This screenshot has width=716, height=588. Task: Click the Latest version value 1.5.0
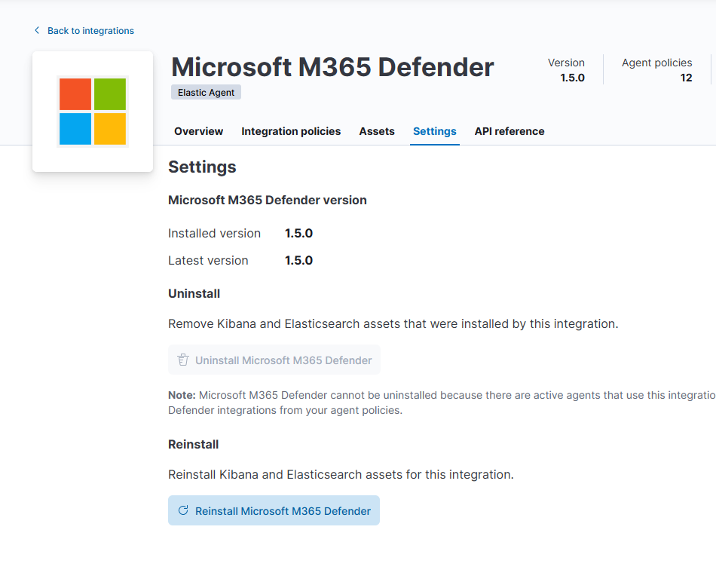coord(298,260)
